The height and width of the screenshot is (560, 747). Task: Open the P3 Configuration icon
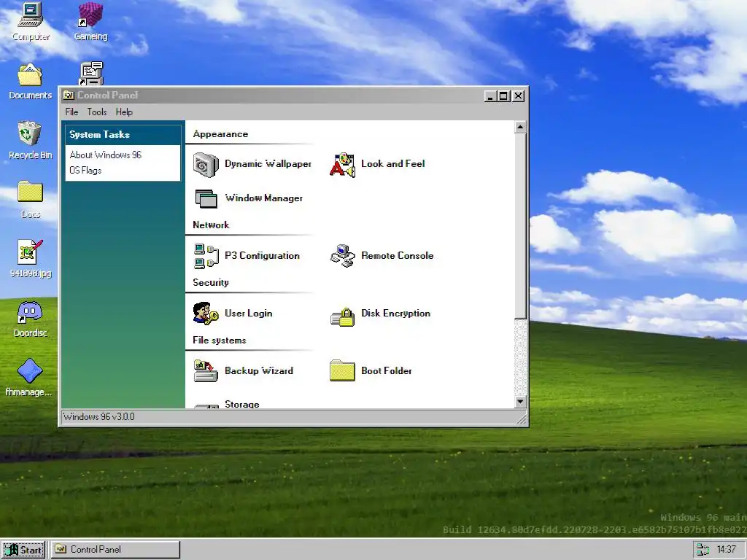tap(206, 256)
